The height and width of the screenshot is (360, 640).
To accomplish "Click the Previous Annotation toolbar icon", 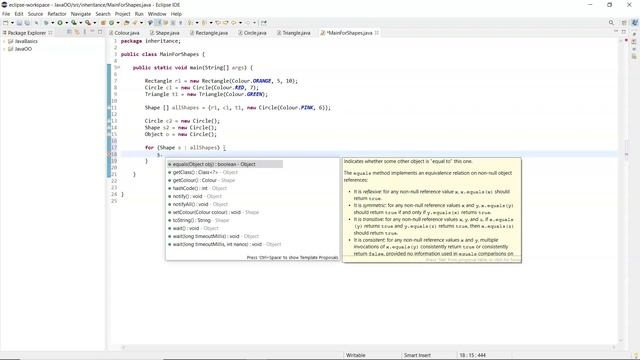I will [204, 23].
